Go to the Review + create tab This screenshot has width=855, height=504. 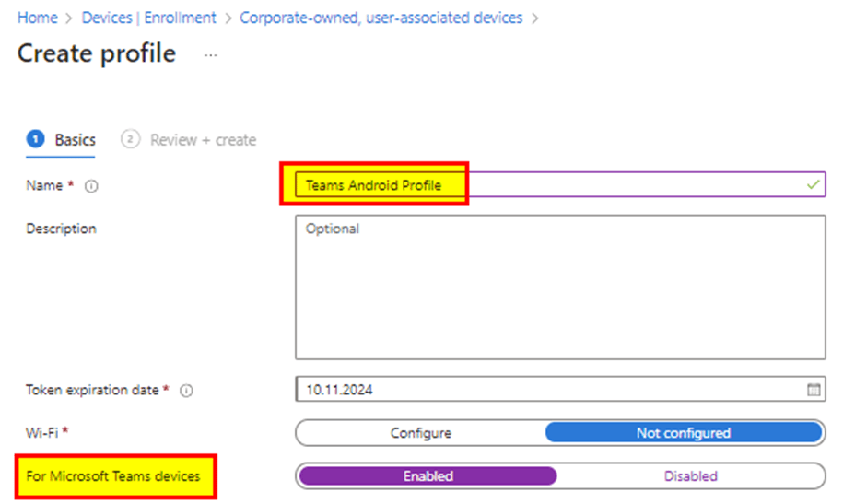pos(203,140)
